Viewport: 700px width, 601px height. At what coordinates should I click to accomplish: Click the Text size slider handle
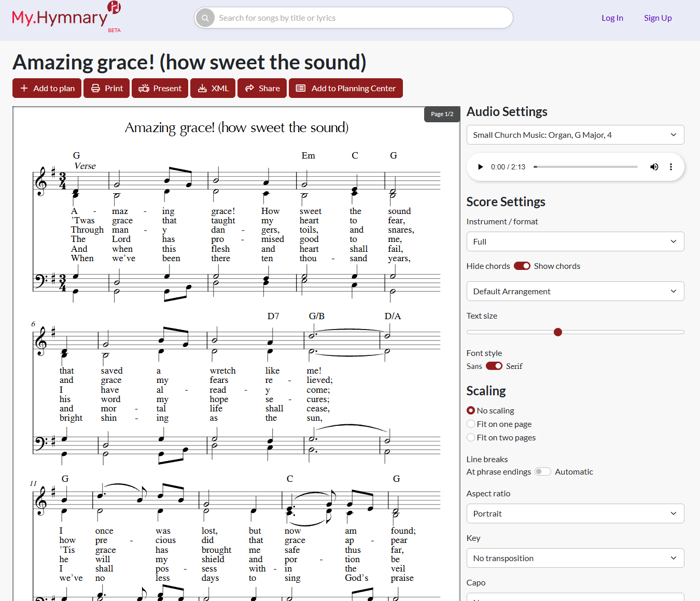pyautogui.click(x=558, y=332)
